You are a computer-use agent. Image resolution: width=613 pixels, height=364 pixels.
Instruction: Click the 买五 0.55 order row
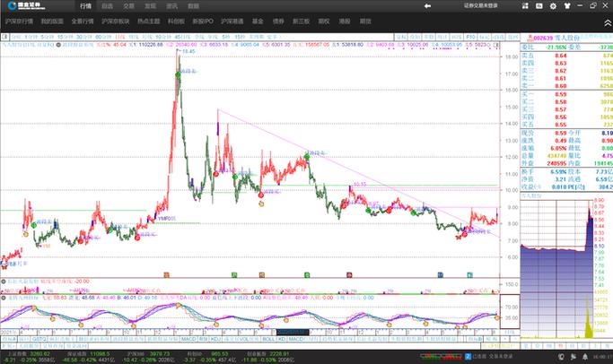point(566,125)
